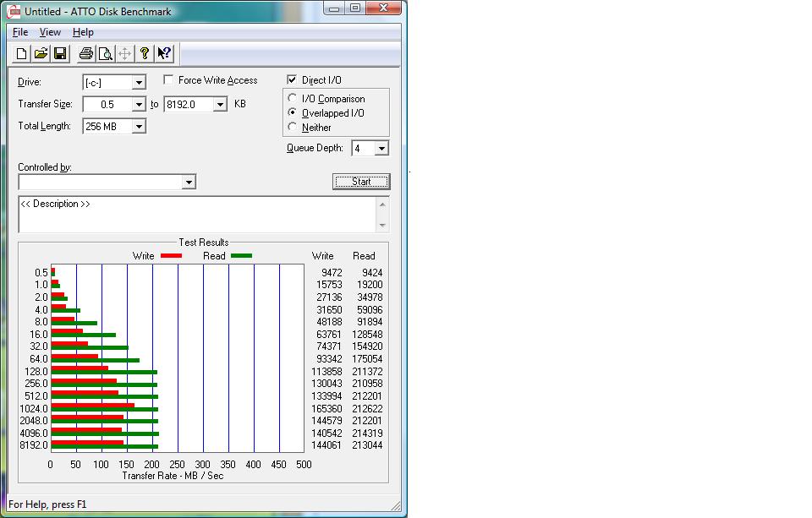Enable Force Write Access checkbox
Viewport: 812px width, 518px height.
[168, 79]
